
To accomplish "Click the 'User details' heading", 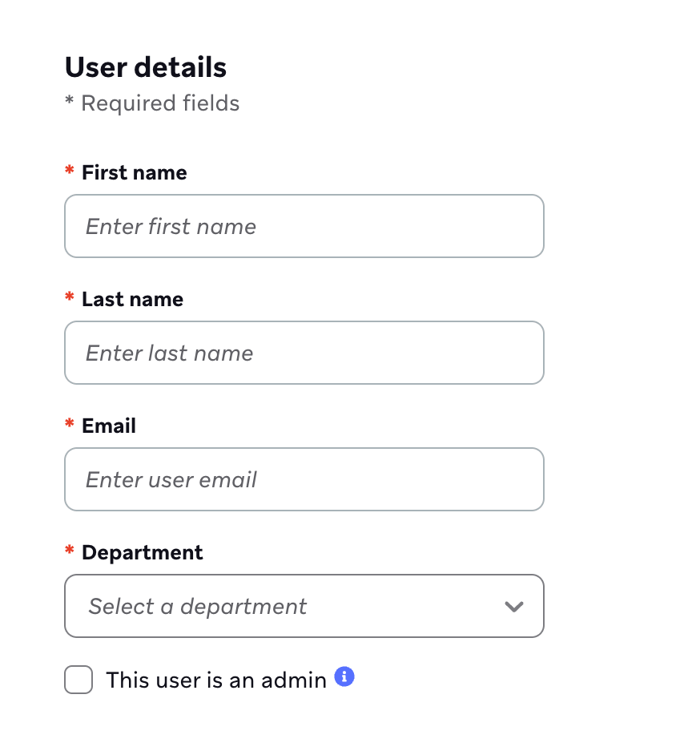I will [146, 67].
